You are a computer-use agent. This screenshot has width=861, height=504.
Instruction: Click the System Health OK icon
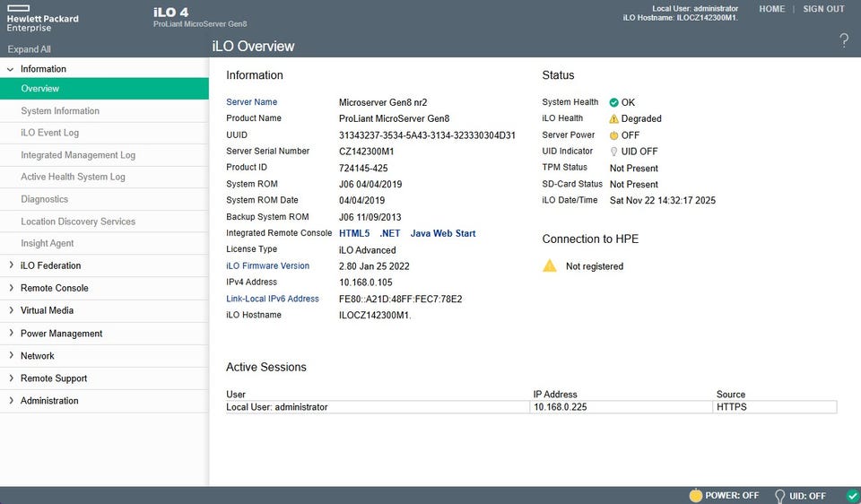tap(613, 102)
